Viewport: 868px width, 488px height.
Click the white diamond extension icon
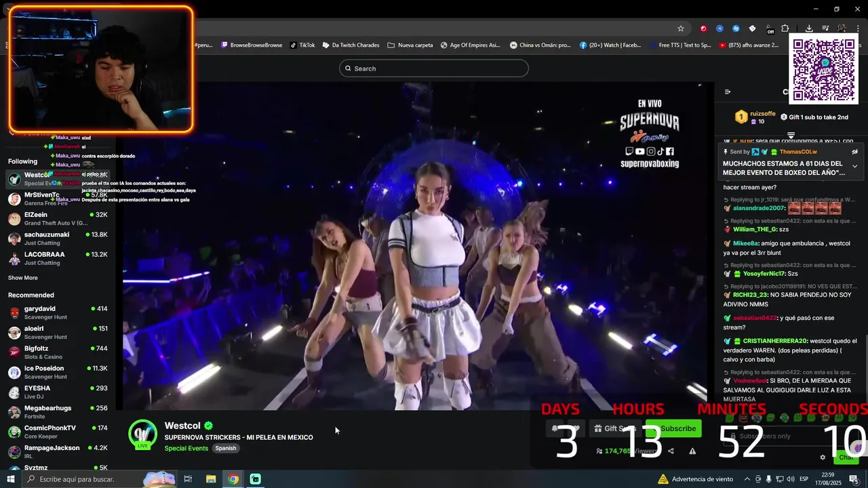(x=752, y=28)
